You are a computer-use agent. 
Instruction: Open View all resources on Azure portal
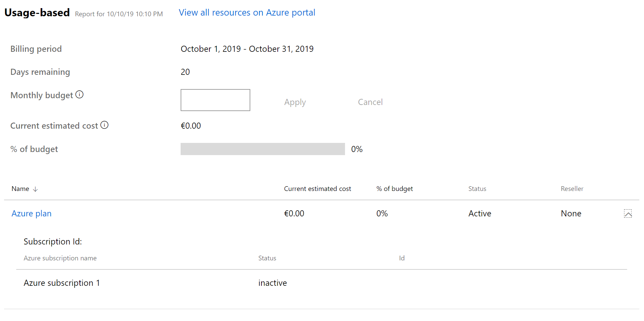pyautogui.click(x=247, y=13)
